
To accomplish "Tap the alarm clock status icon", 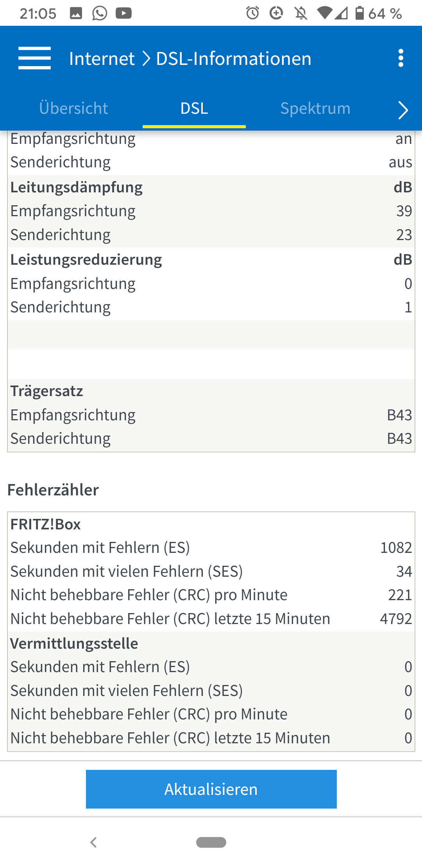I will [x=252, y=13].
